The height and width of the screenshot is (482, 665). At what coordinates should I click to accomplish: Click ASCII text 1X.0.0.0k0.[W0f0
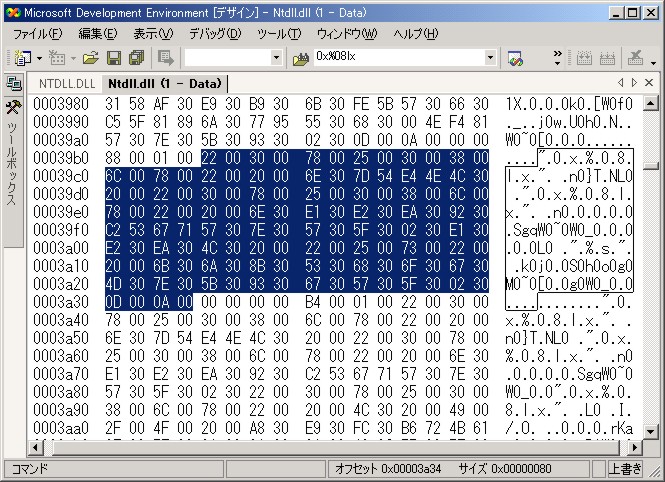pos(569,104)
